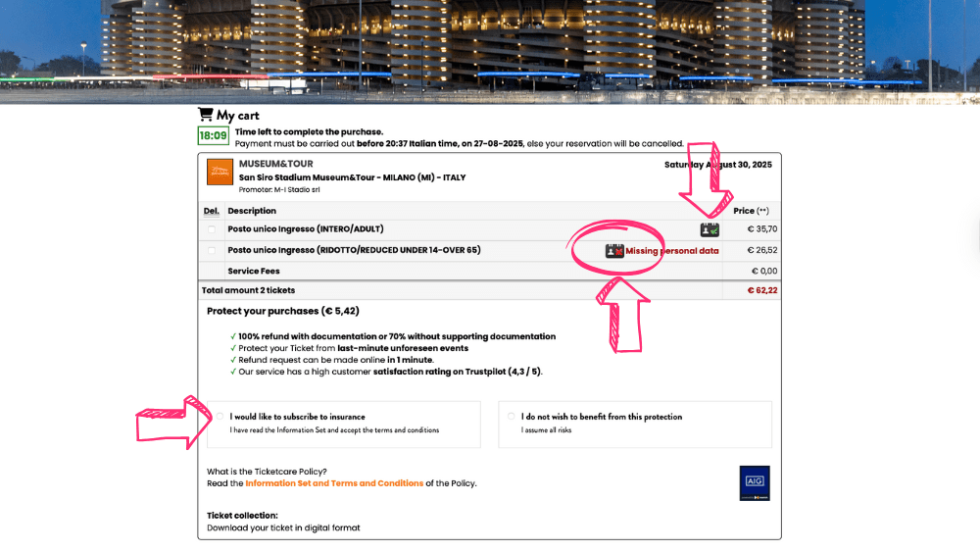The width and height of the screenshot is (980, 552).
Task: Open Information Set and Terms and Conditions link
Action: click(x=334, y=483)
